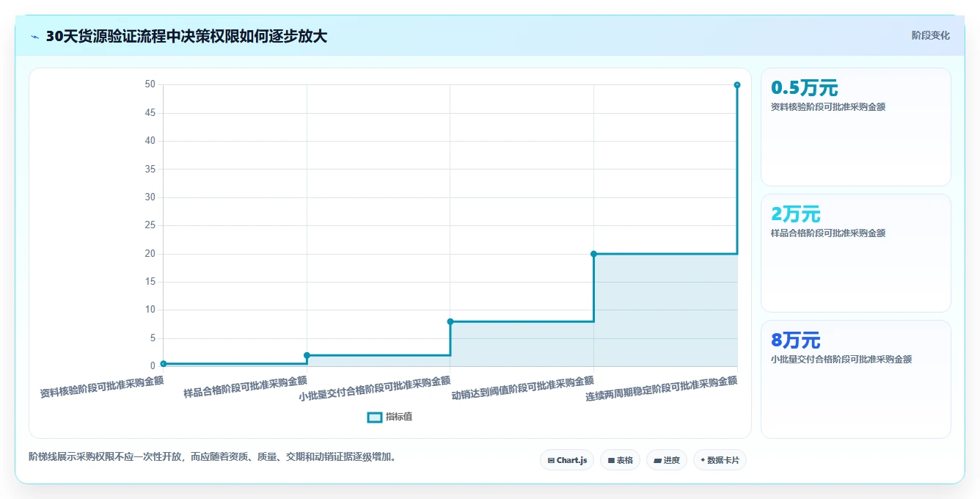This screenshot has width=980, height=499.
Task: Click the y-axis tick label 35
Action: point(150,169)
